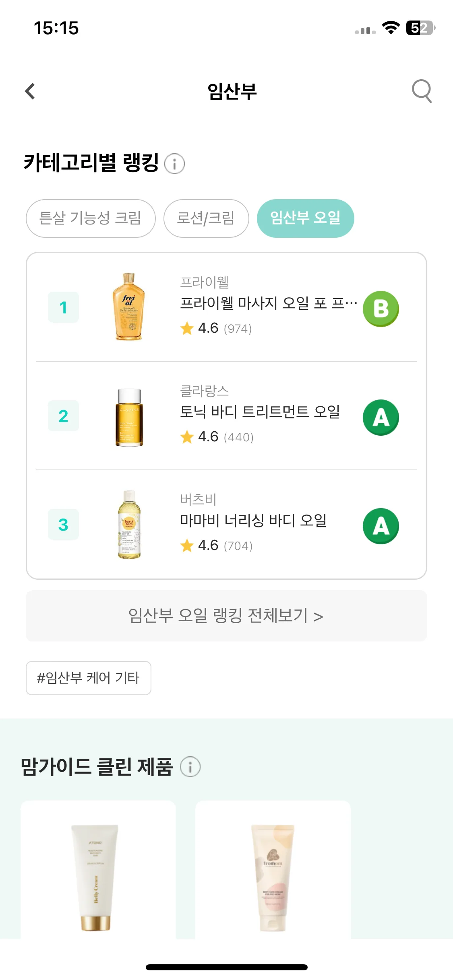
Task: Tap the A grade badge for 버츠비
Action: [381, 526]
